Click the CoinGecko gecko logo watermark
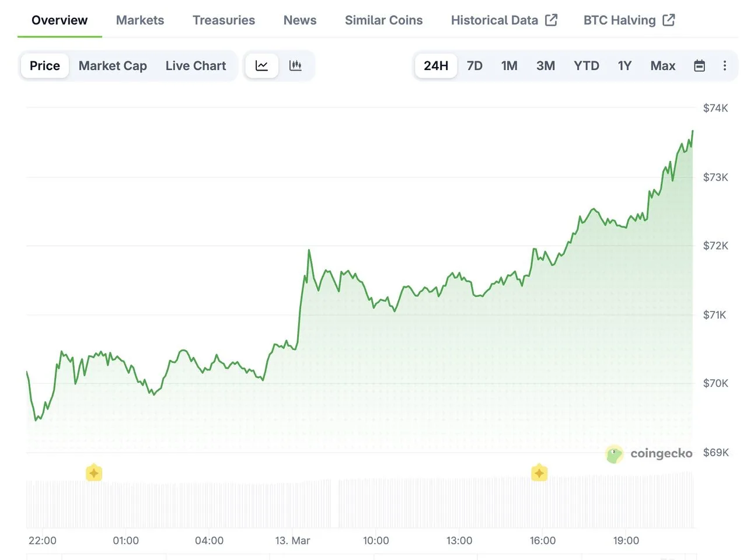Screen dimensions: 747x560 click(613, 454)
